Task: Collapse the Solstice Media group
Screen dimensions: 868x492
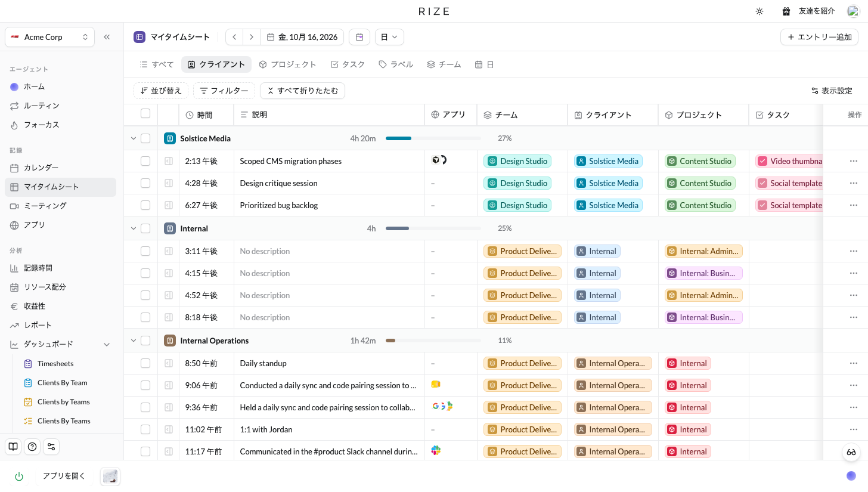Action: 134,138
